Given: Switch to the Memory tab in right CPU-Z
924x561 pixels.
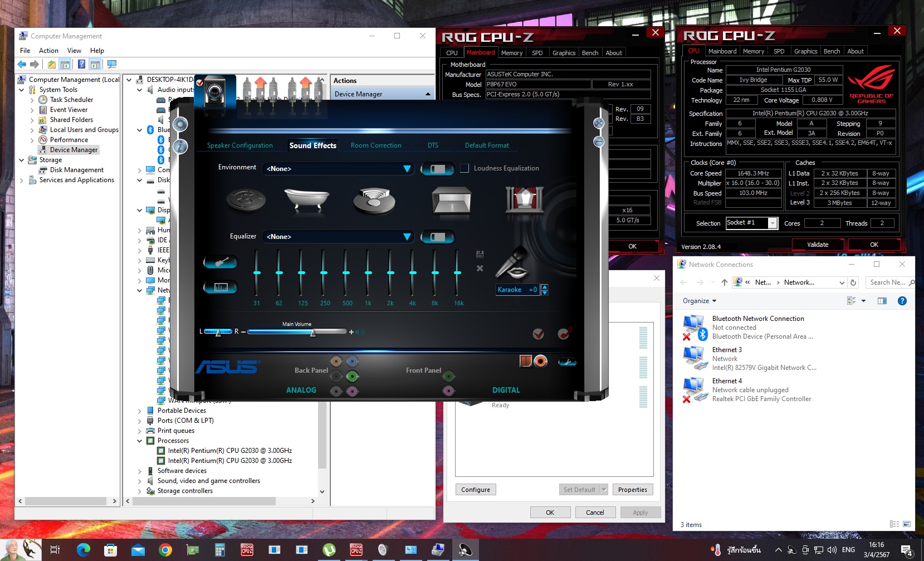Looking at the screenshot, I should point(754,51).
